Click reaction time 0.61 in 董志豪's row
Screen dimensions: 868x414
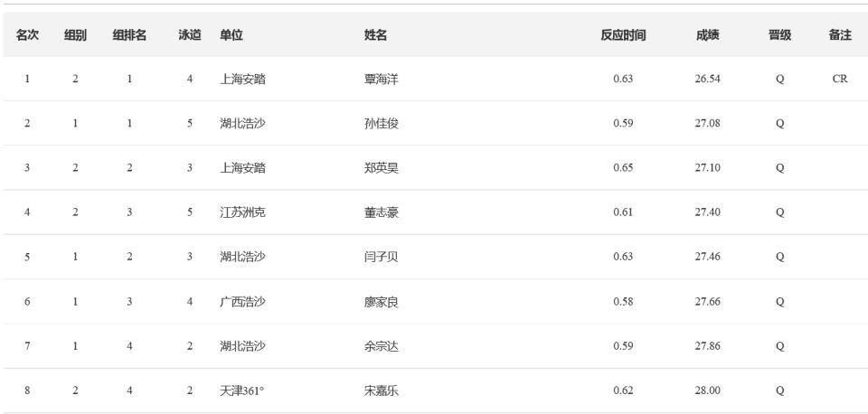[x=623, y=212]
